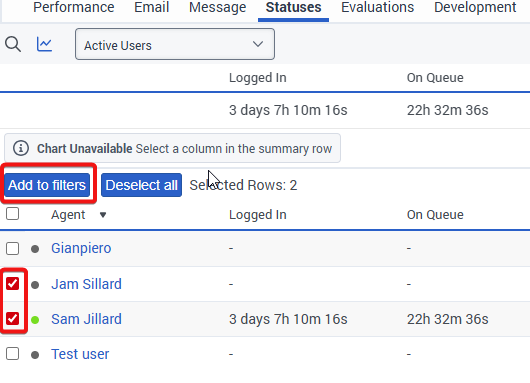Click Sam Jillard's green status dot
The width and height of the screenshot is (530, 383).
[35, 319]
